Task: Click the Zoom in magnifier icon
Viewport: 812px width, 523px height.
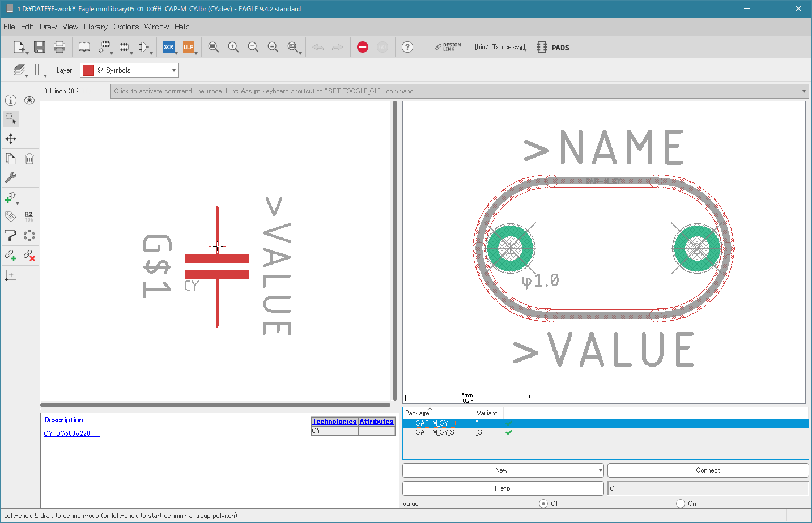Action: coord(233,47)
